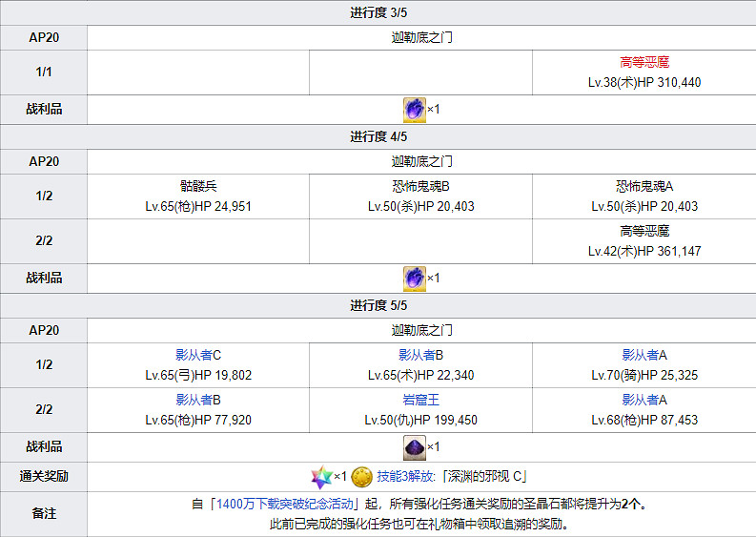Click the gold coin icon beside 技能3解放
The height and width of the screenshot is (537, 756).
point(362,477)
